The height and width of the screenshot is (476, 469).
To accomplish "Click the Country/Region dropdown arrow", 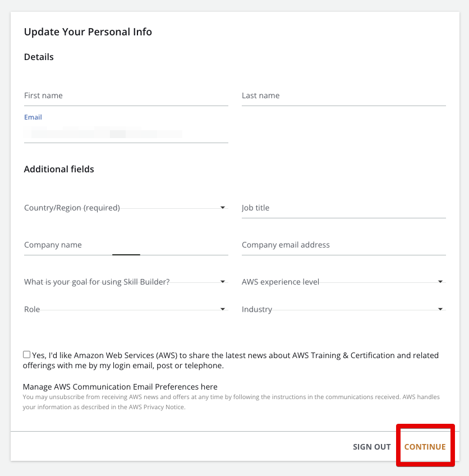I will pyautogui.click(x=223, y=208).
